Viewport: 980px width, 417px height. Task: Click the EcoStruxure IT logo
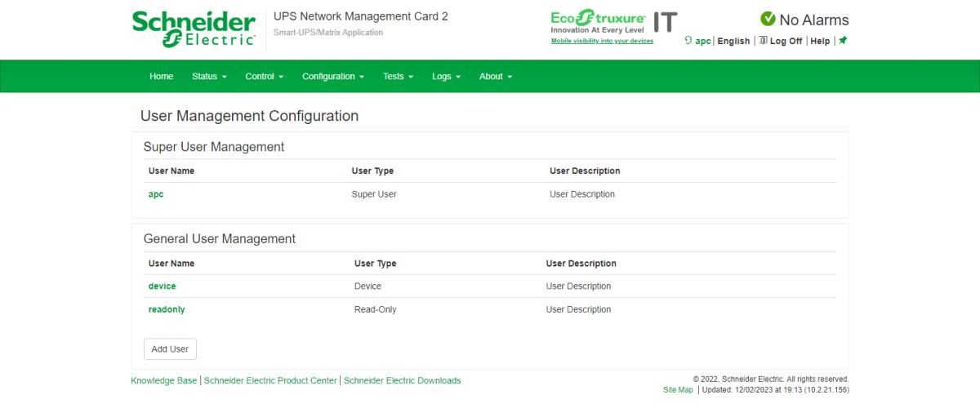(614, 22)
